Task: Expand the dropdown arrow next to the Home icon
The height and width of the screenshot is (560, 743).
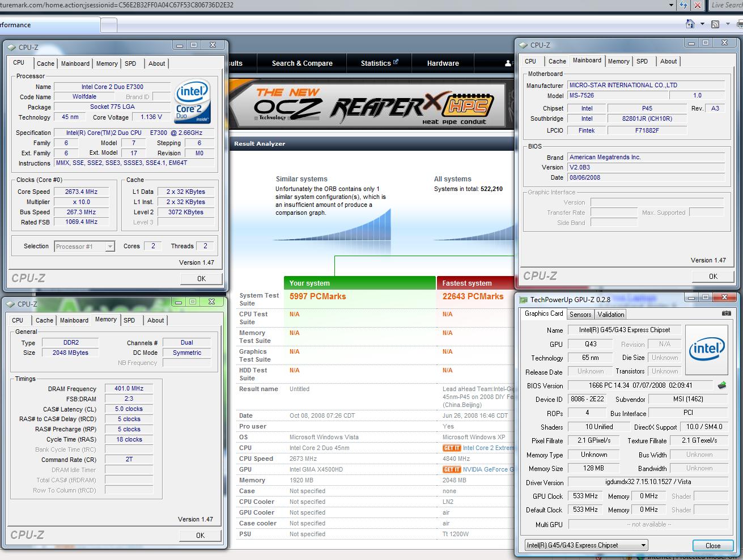Action: (x=702, y=24)
